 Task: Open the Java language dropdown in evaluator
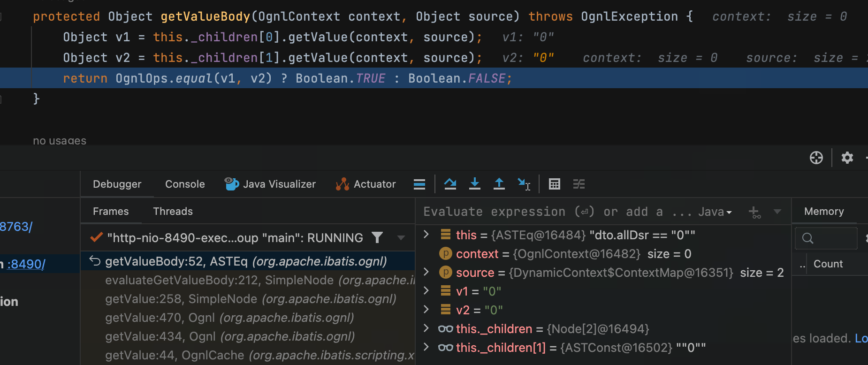point(715,212)
